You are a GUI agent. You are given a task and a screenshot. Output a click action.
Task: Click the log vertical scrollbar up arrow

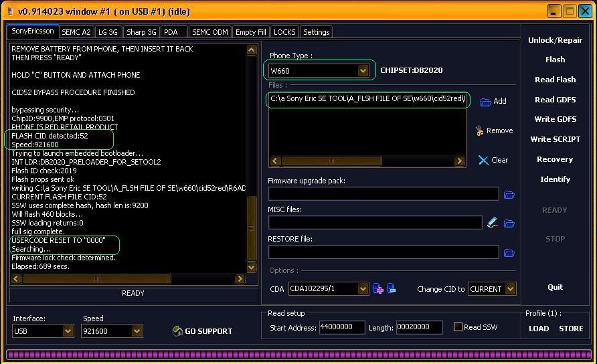251,50
